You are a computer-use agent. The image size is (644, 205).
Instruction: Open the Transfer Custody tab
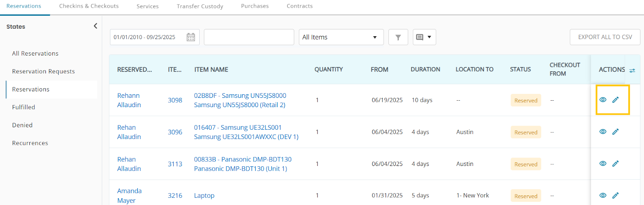200,6
